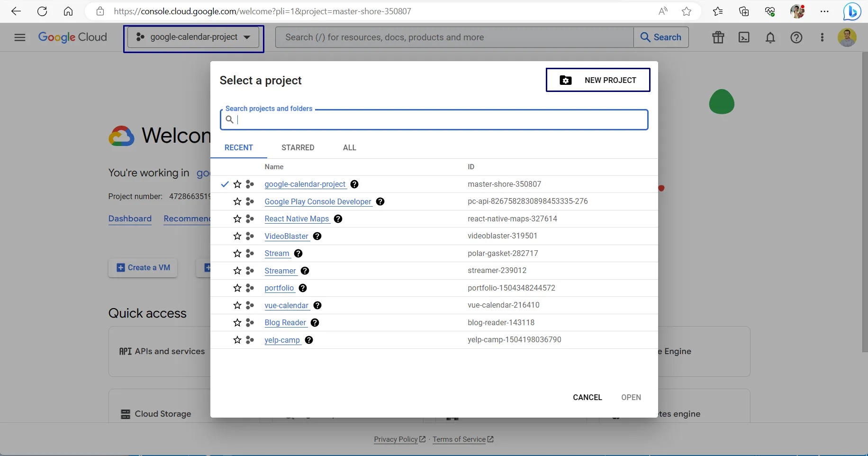Focus the resources and docs search box
This screenshot has width=868, height=456.
tap(455, 37)
